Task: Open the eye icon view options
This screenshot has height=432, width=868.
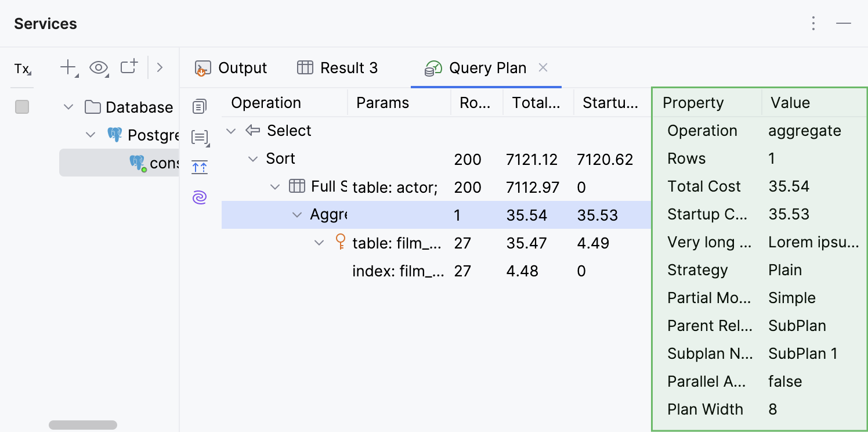Action: (99, 67)
